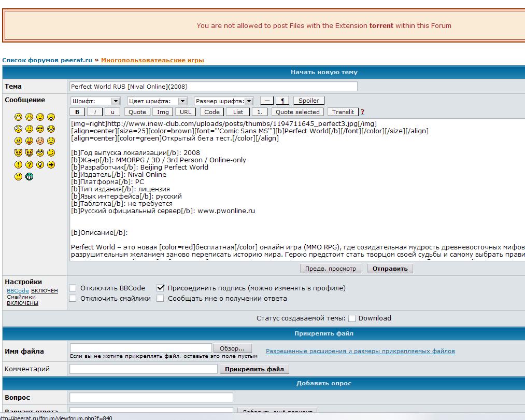
Task: Click inside the message text area
Action: click(297, 190)
